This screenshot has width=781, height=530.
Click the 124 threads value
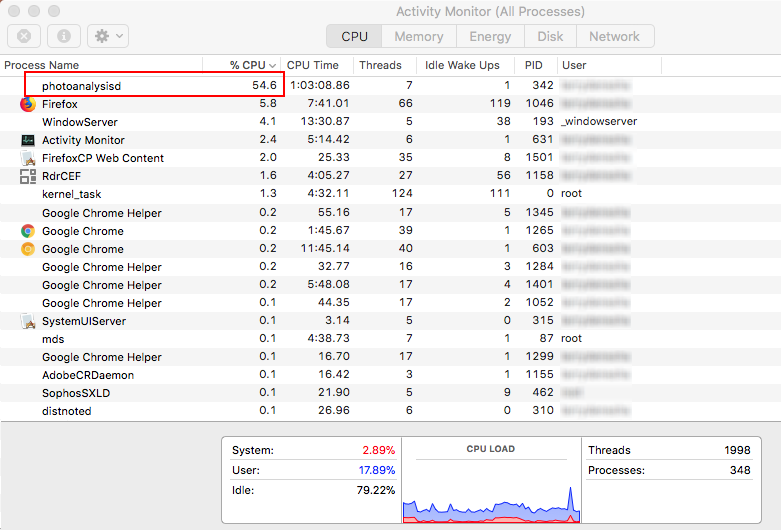pos(402,193)
